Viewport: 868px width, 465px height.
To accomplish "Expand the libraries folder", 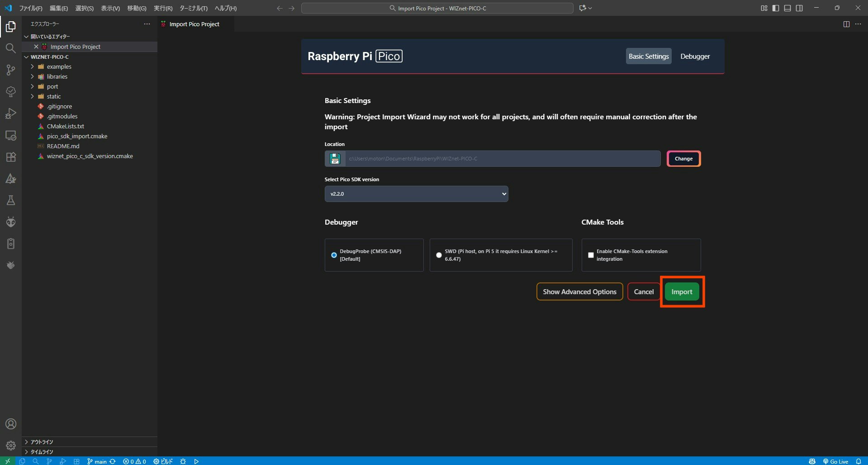I will 32,76.
